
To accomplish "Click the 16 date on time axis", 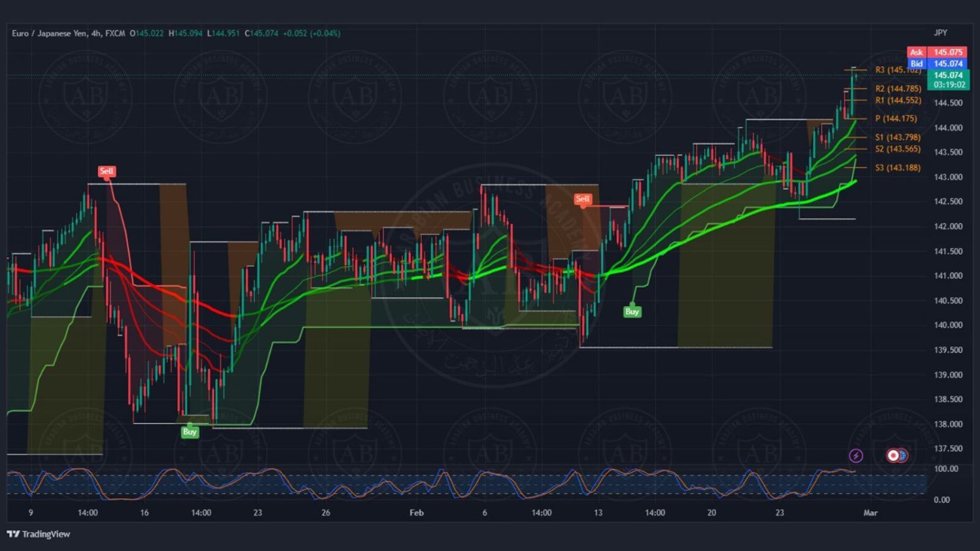I will click(x=144, y=513).
